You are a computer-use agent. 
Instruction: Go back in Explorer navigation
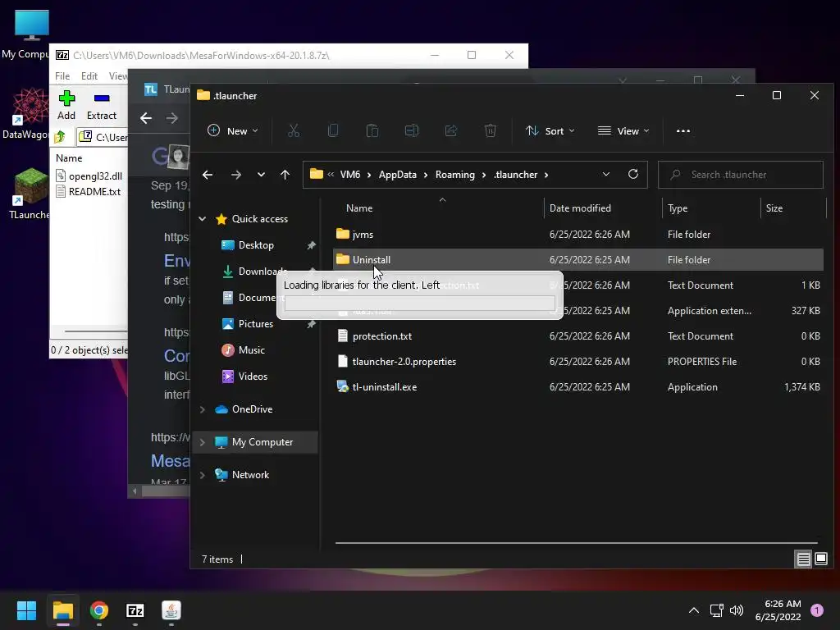[208, 175]
